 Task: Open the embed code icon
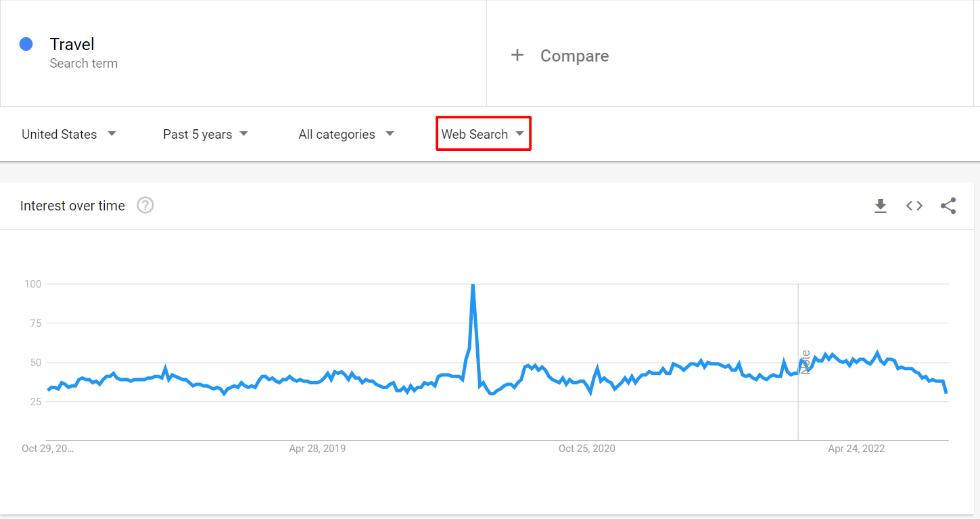(914, 206)
